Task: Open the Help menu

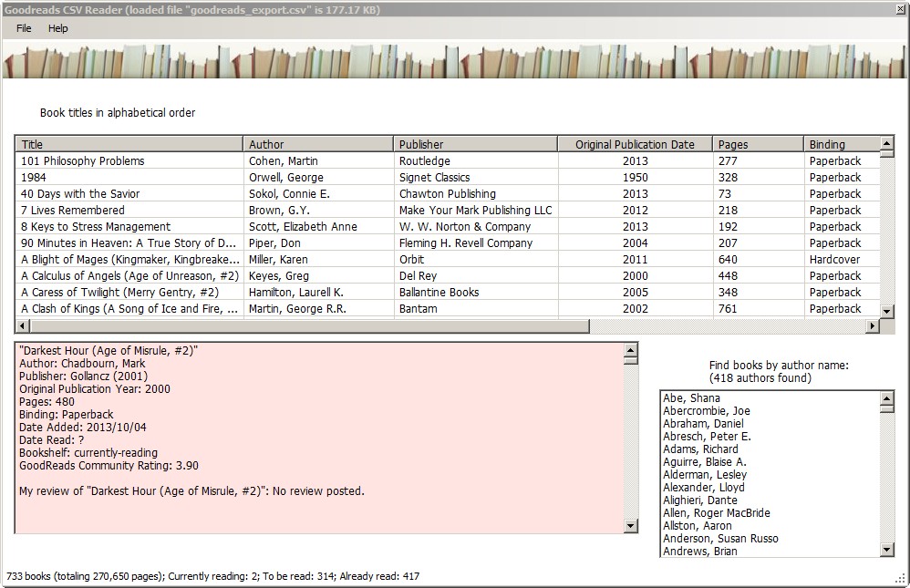Action: pyautogui.click(x=58, y=28)
